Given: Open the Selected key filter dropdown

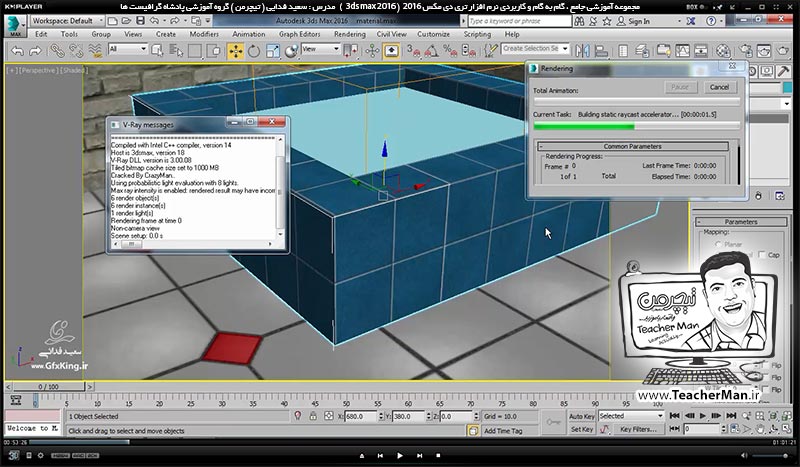Looking at the screenshot, I should pos(631,416).
